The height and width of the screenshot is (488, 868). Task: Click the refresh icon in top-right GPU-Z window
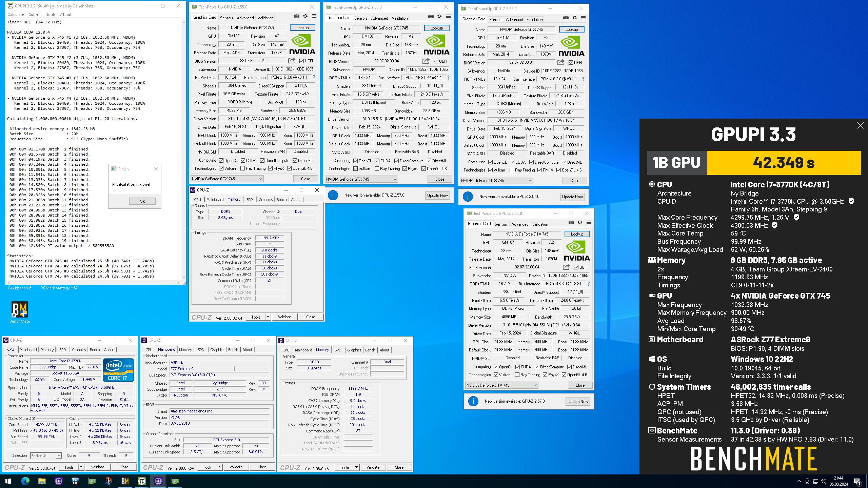point(574,18)
